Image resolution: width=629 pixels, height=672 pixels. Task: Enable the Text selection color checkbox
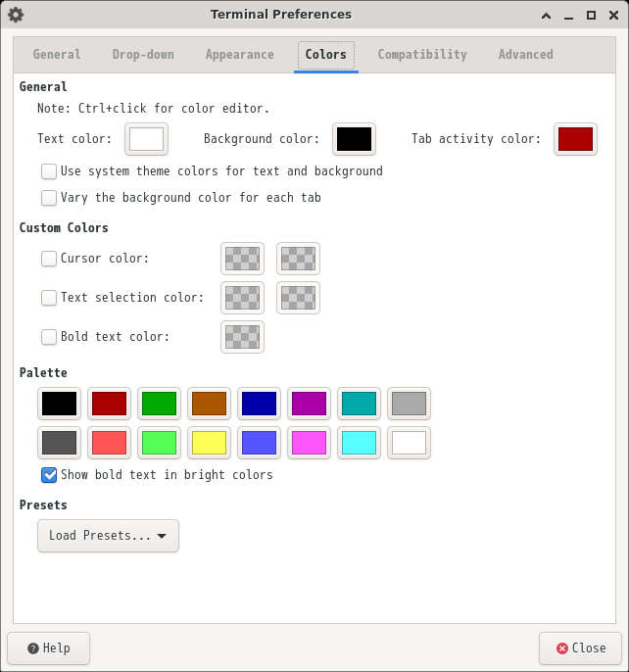[49, 298]
